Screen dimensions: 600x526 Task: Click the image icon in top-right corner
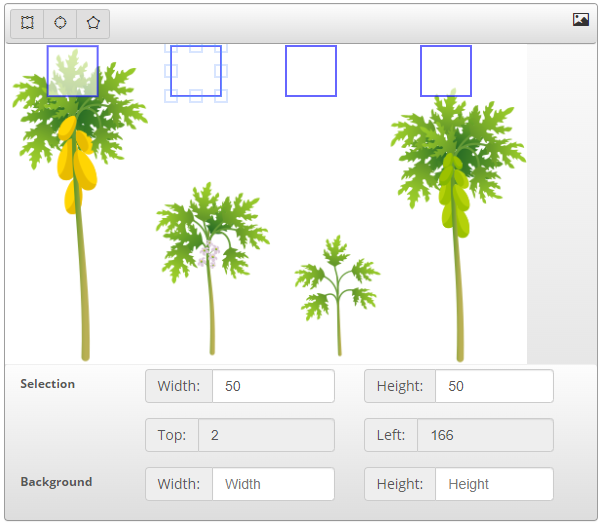(x=580, y=19)
